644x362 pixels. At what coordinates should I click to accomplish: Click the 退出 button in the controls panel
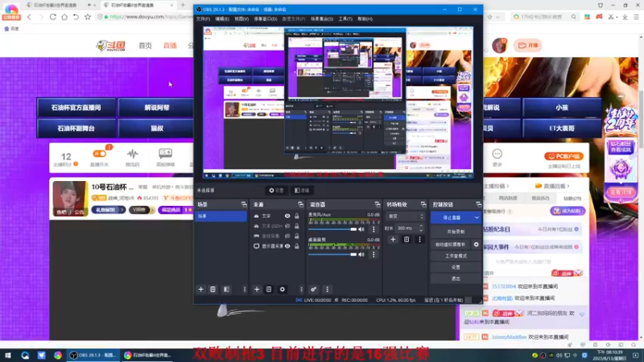pyautogui.click(x=456, y=278)
